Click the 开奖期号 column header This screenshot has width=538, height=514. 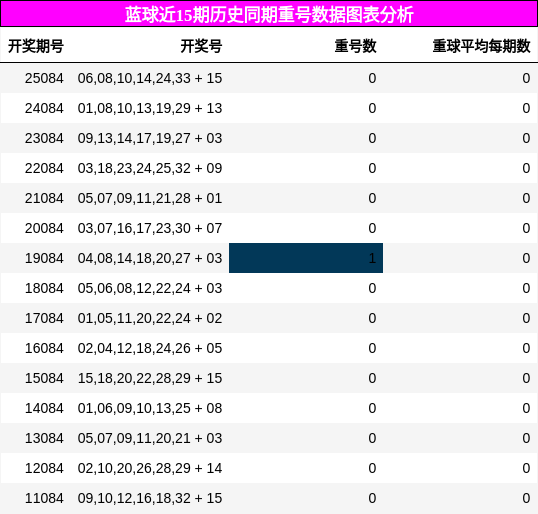(36, 46)
